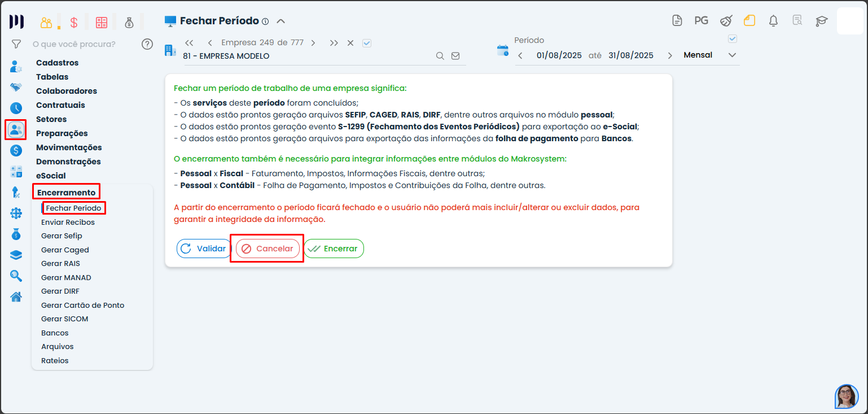Expand the Tabelas menu
The image size is (868, 414).
point(52,77)
